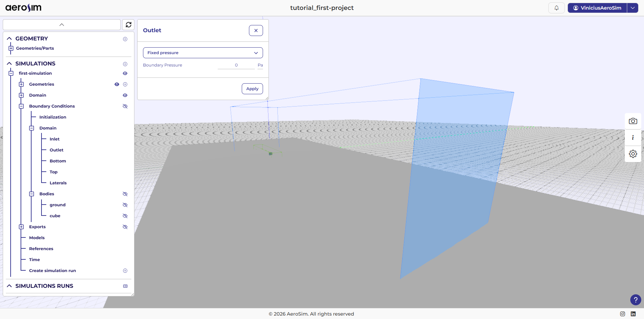Screen dimensions: 644x319
Task: Open the ViniciusAeroSim account button
Action: coord(597,8)
